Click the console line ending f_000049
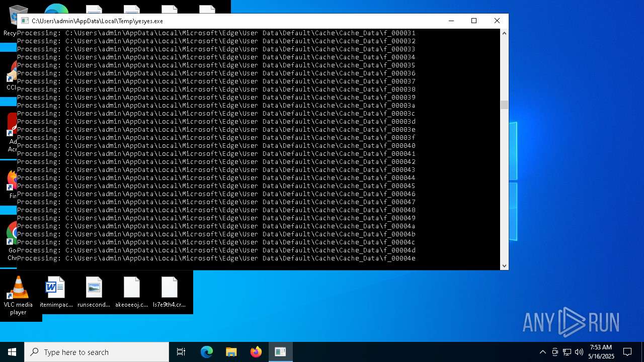 point(216,218)
